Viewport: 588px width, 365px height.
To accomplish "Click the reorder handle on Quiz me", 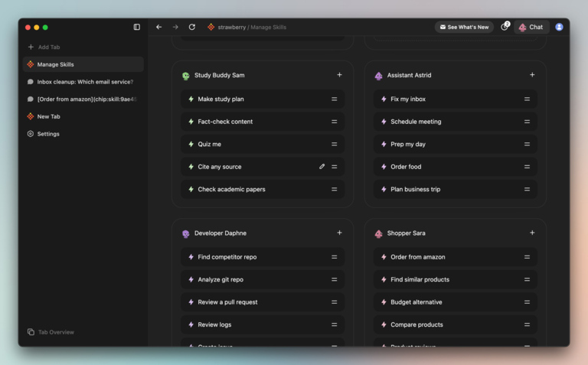I will coord(334,144).
